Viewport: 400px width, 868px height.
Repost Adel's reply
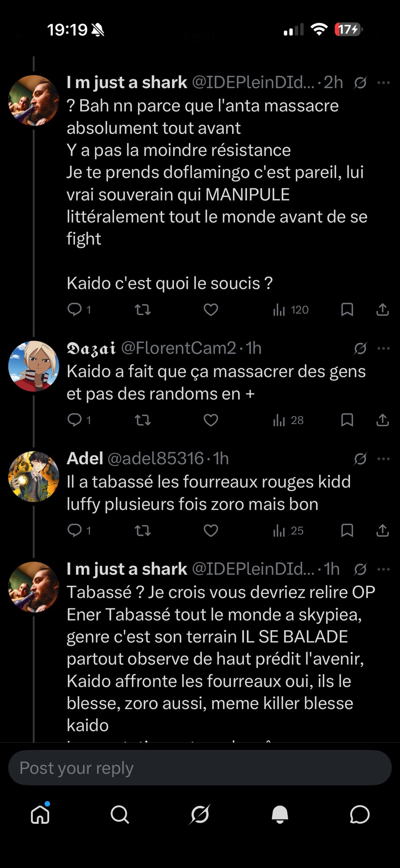[143, 530]
